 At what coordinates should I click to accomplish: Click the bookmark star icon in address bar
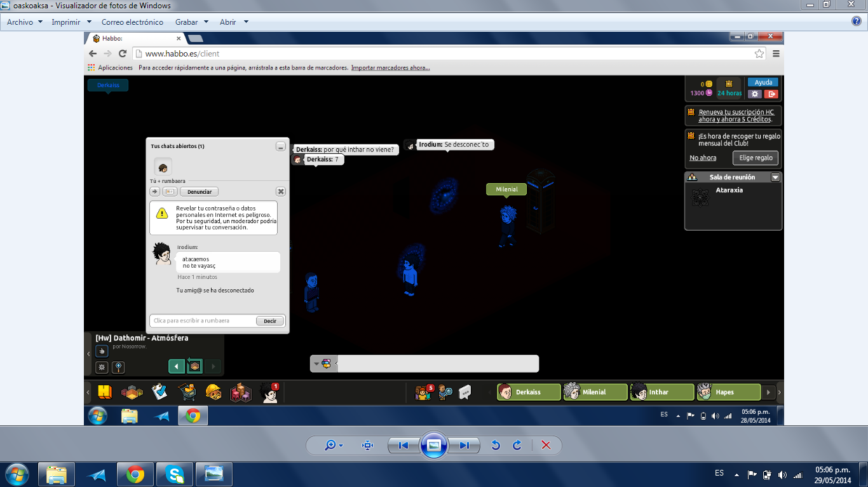(759, 53)
